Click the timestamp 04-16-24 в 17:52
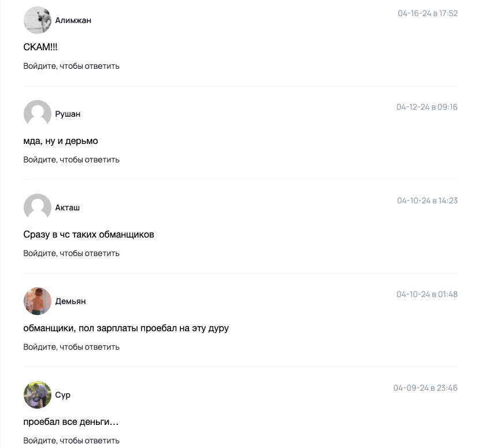Screen dimensions: 479x448 [x=428, y=13]
